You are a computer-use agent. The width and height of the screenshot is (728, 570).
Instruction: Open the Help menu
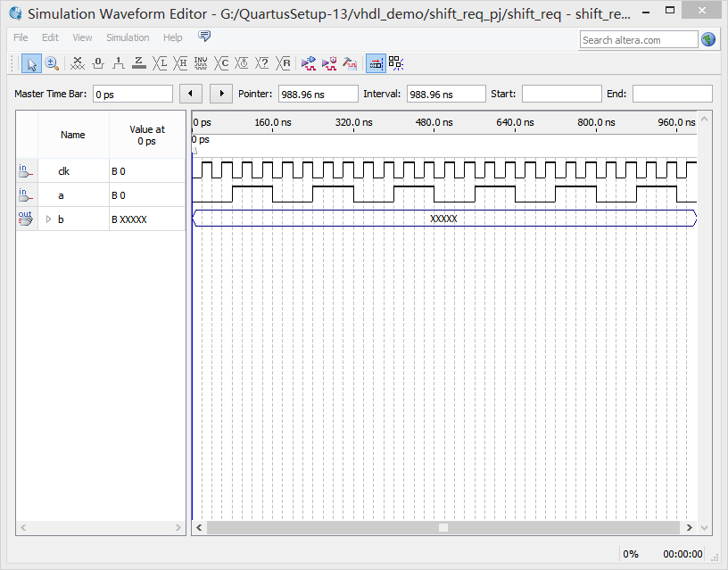(x=173, y=37)
